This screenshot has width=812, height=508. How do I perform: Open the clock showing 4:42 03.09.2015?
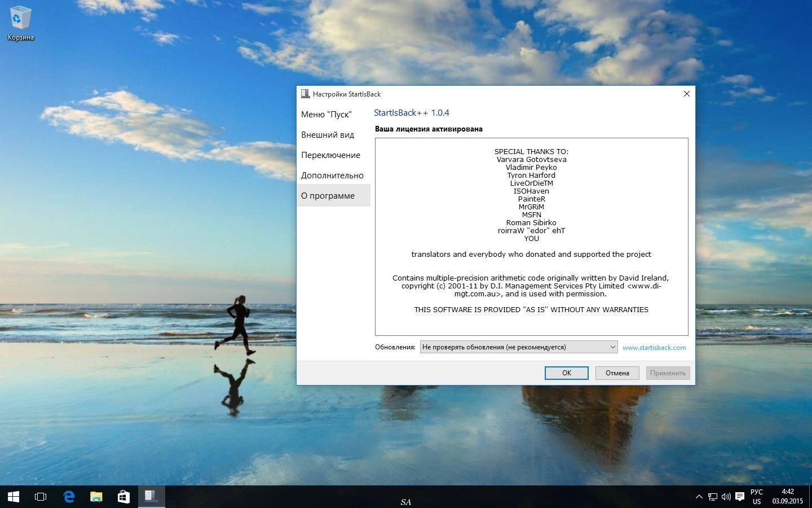(x=788, y=497)
